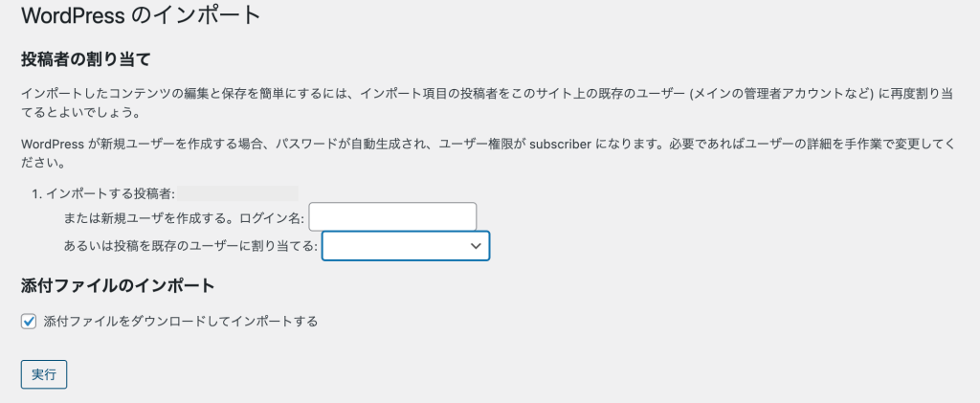
Task: Click the または新規ユーザを作成する label
Action: coord(148,218)
